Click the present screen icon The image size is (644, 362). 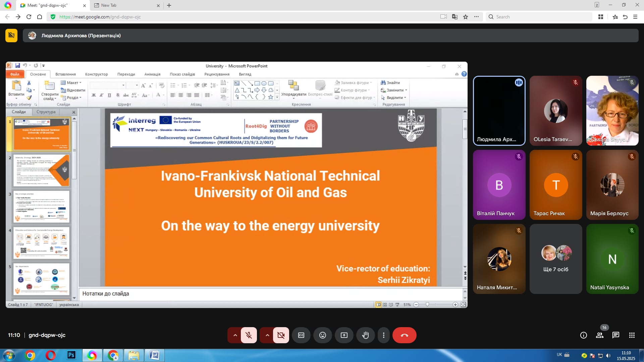click(344, 335)
